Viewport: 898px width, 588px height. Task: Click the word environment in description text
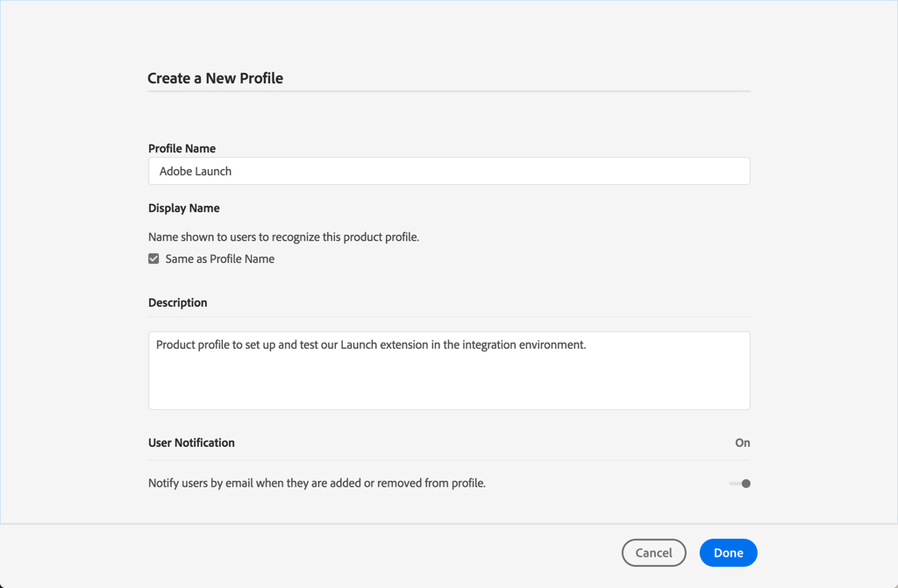point(552,344)
